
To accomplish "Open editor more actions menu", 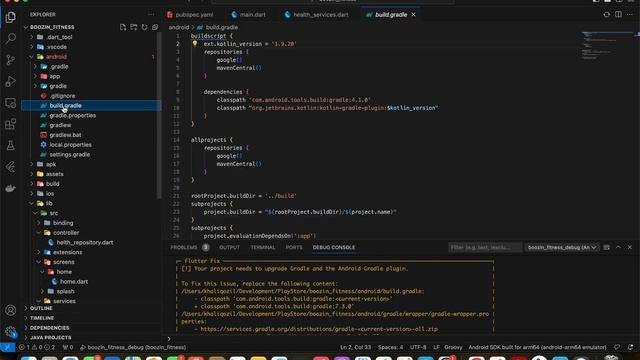I will 630,14.
